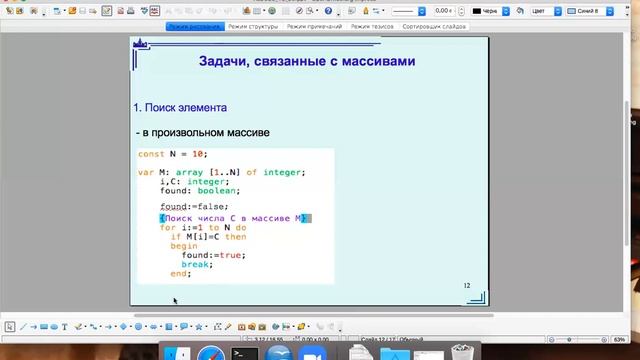Open Safari from the Dock
This screenshot has height=360, width=640.
pos(211,353)
